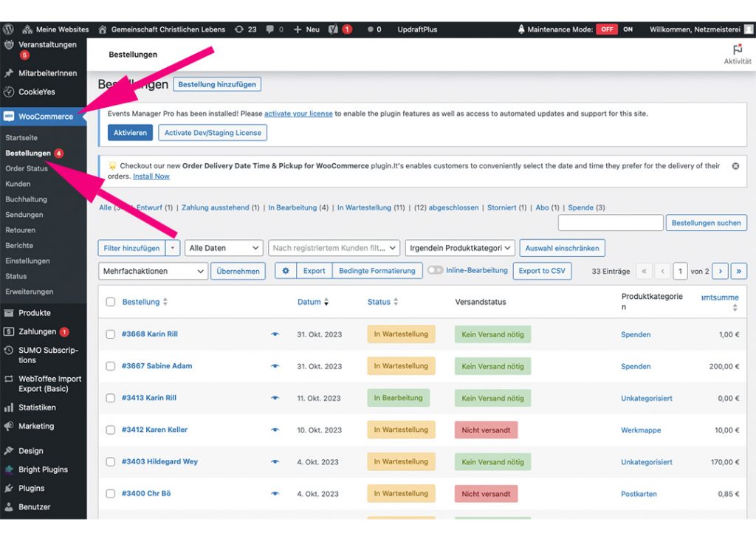Click the gear settings icon beside Export
The height and width of the screenshot is (541, 756).
286,271
